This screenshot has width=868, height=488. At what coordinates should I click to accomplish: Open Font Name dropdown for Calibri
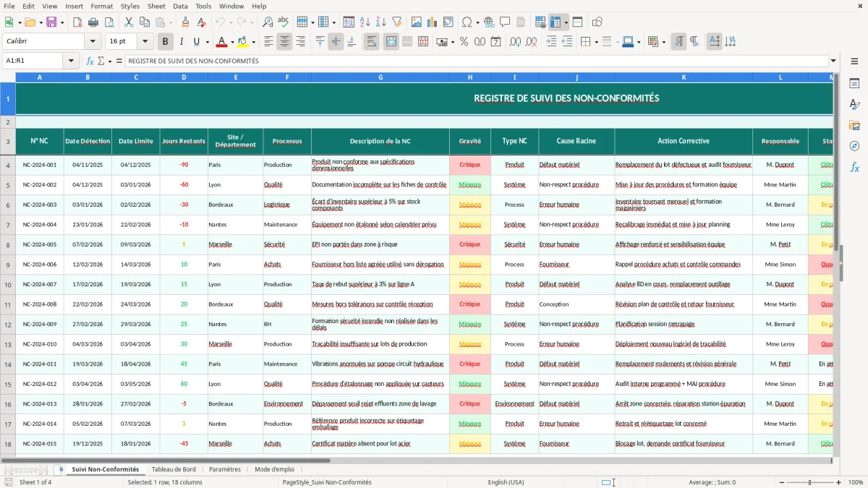click(92, 42)
